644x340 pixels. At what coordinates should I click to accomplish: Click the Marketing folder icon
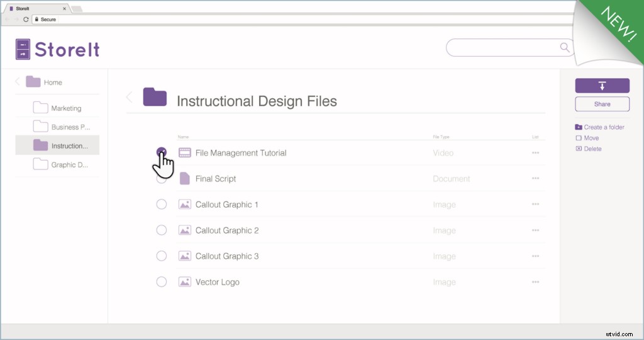[40, 107]
